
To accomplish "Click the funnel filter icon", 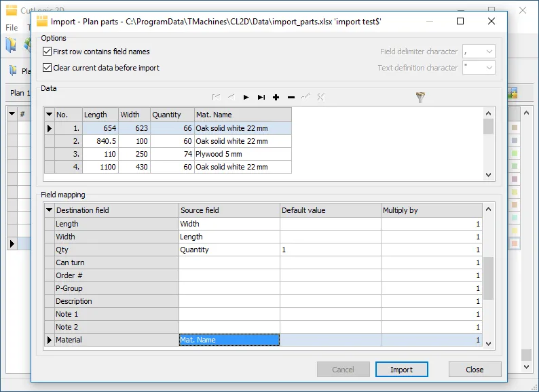I will (x=420, y=98).
